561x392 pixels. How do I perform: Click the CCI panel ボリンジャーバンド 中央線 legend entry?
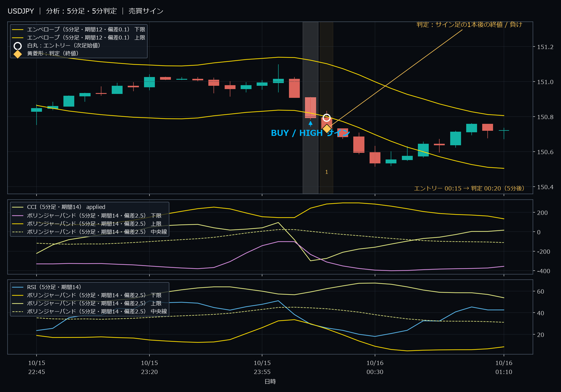[89, 232]
